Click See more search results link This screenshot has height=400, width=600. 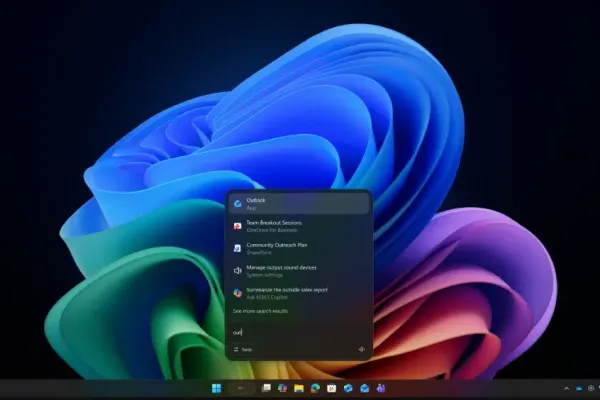click(x=260, y=311)
